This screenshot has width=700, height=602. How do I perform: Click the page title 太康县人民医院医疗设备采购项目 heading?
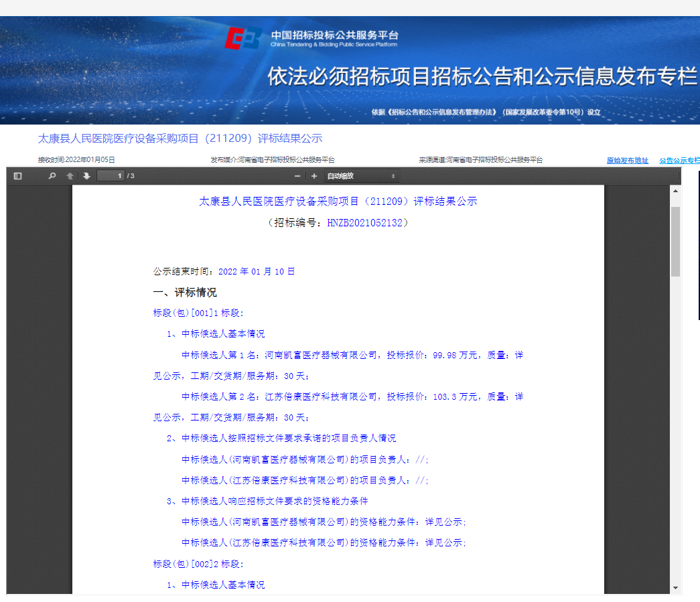180,139
